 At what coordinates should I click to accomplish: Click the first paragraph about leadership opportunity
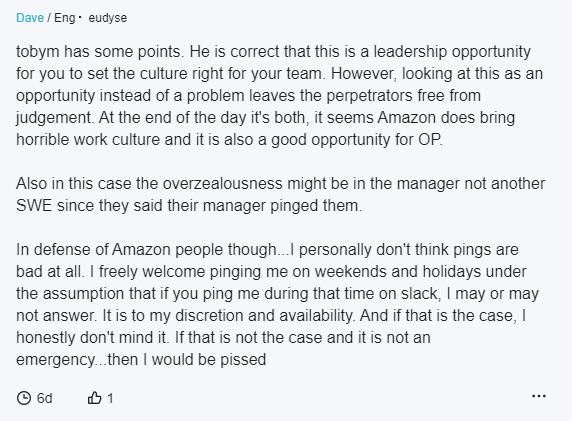click(279, 96)
